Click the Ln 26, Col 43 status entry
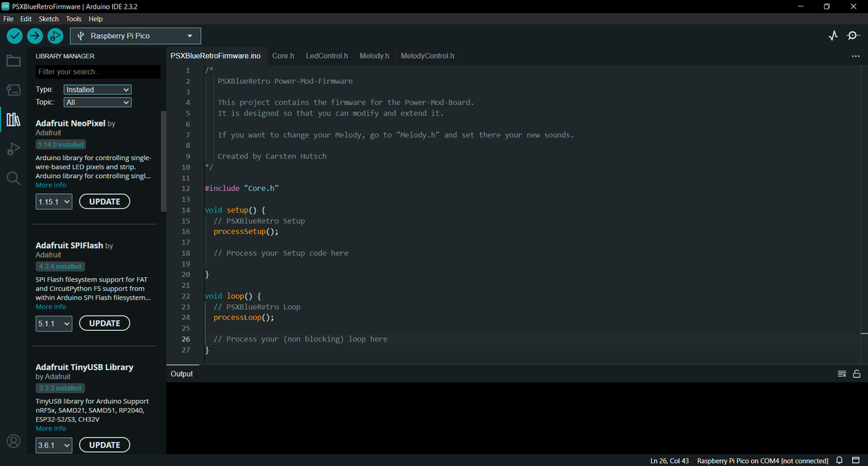Viewport: 868px width, 466px height. [x=669, y=460]
